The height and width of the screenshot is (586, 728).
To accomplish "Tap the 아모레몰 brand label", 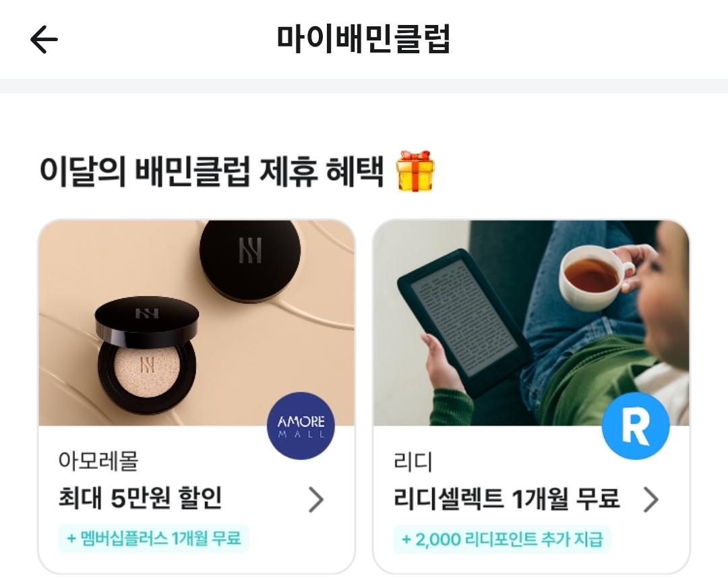I will point(98,461).
